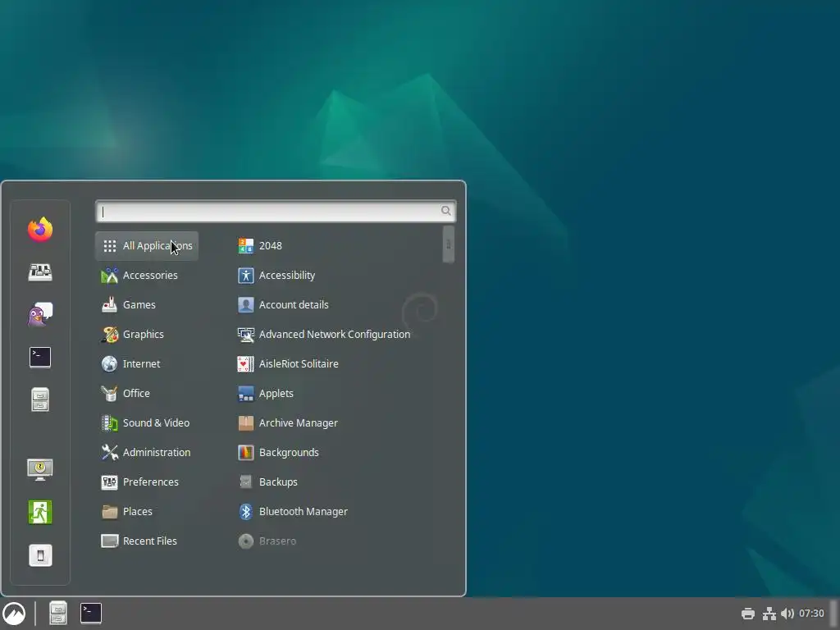Open the Sound & Video category
840x630 pixels.
point(147,422)
